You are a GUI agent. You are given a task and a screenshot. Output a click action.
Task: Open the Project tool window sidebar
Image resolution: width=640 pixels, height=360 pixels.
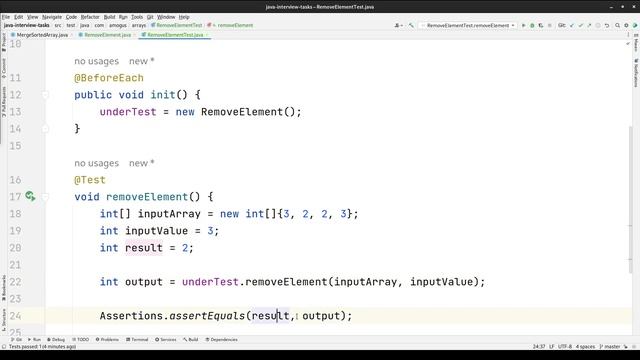[4, 42]
